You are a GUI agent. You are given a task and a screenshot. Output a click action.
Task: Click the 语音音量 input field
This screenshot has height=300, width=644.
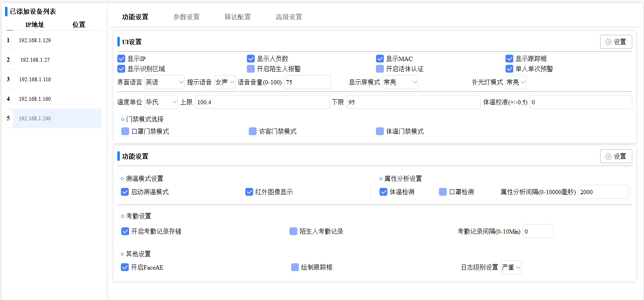307,82
